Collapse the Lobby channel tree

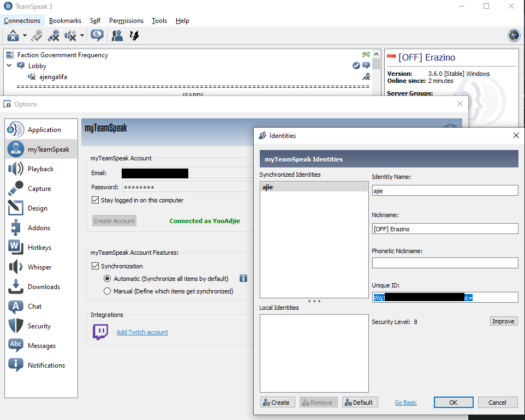[x=9, y=65]
